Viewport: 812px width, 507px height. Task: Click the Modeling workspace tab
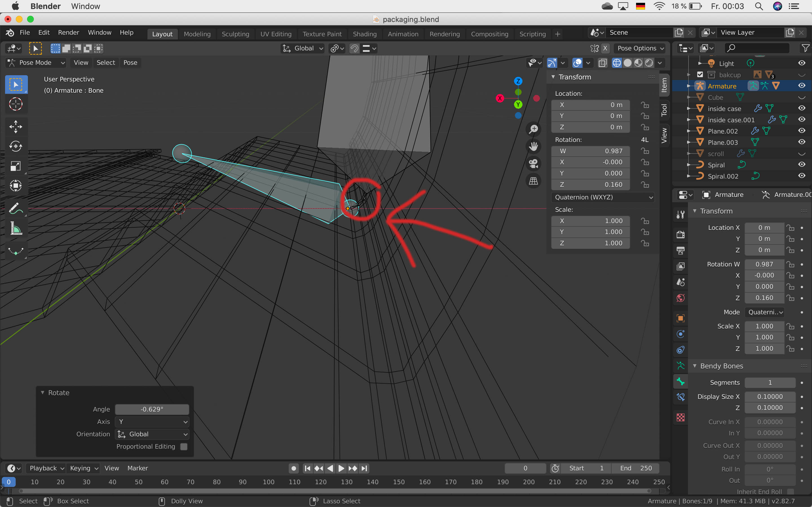197,33
